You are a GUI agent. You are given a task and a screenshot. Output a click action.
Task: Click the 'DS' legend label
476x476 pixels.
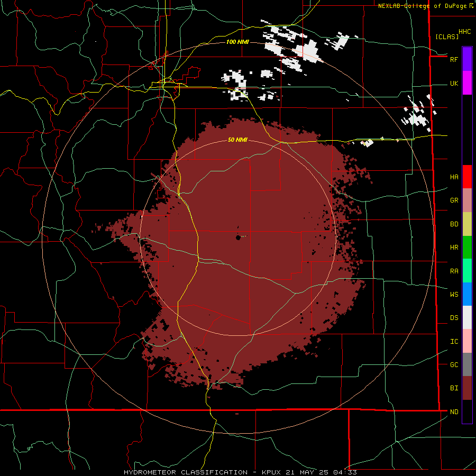(x=454, y=318)
